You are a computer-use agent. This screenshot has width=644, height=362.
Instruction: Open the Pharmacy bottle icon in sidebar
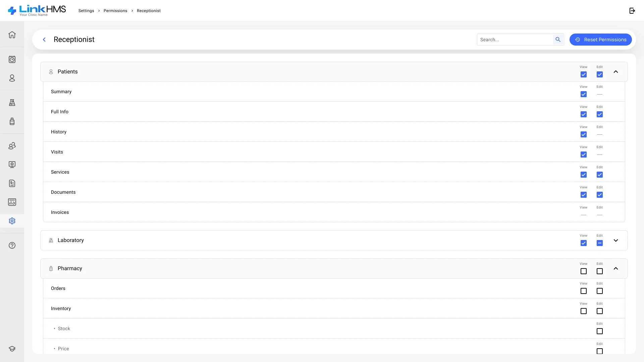[12, 121]
